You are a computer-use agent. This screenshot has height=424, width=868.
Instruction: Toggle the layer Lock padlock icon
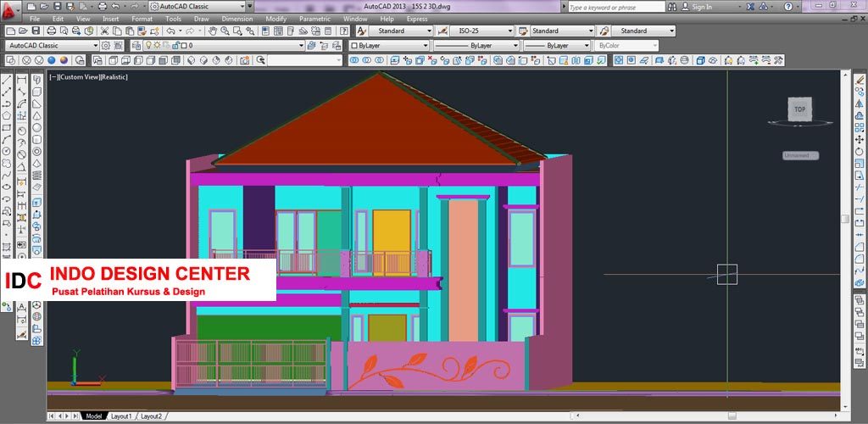(175, 46)
